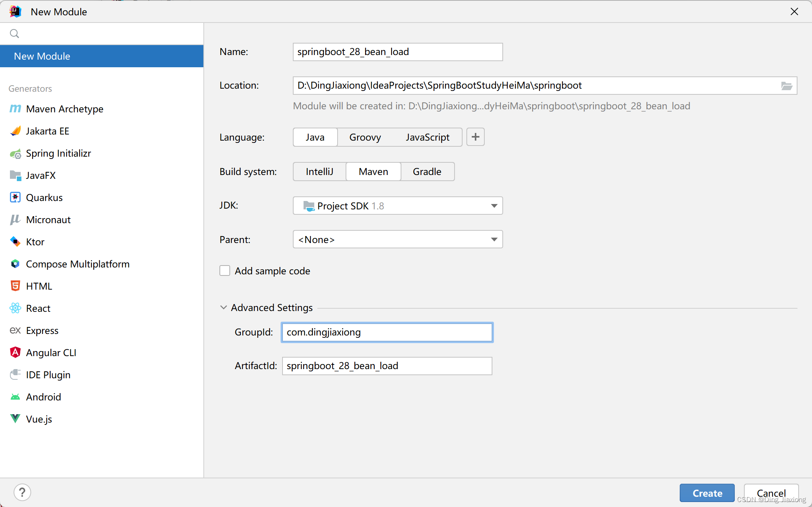812x507 pixels.
Task: Click the Name input field
Action: [x=398, y=52]
